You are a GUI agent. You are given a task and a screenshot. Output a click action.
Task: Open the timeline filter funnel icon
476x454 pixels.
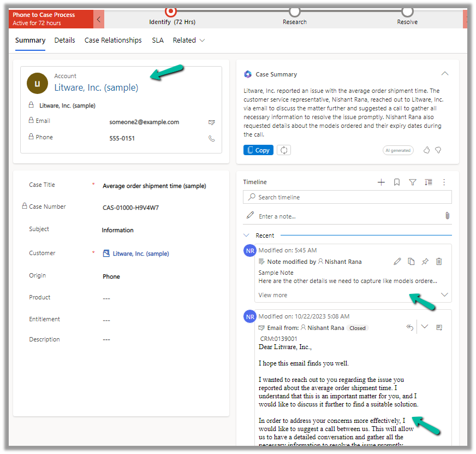pyautogui.click(x=413, y=182)
